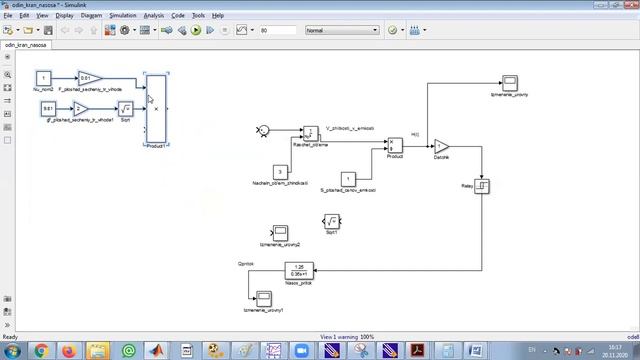Click the New model toolbar icon
The height and width of the screenshot is (360, 640).
[8, 30]
